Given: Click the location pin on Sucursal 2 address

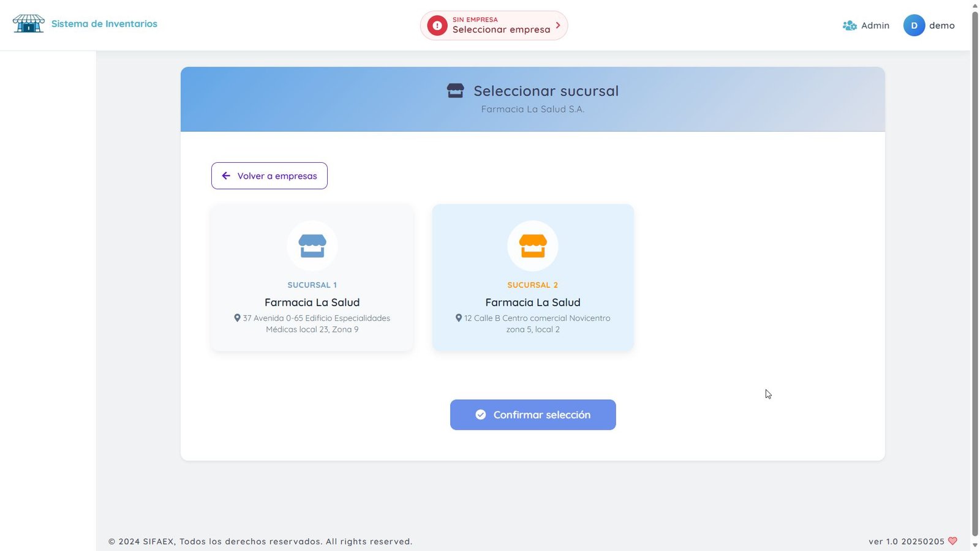Looking at the screenshot, I should (x=458, y=318).
